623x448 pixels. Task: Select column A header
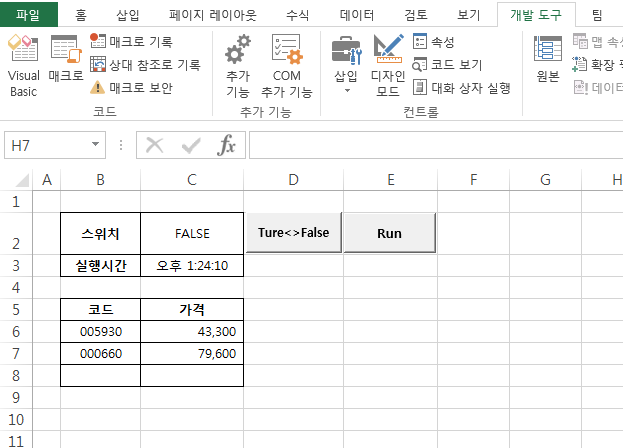click(47, 180)
